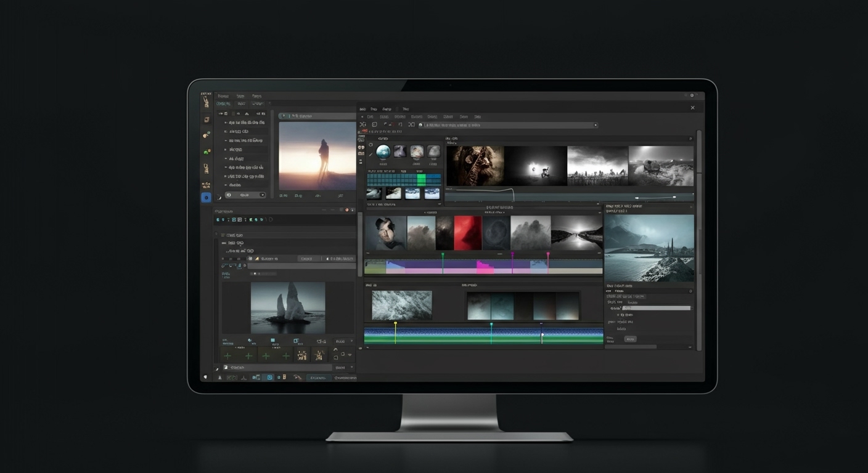Select the highlighted blue tool in left sidebar
868x473 pixels.
coord(206,198)
